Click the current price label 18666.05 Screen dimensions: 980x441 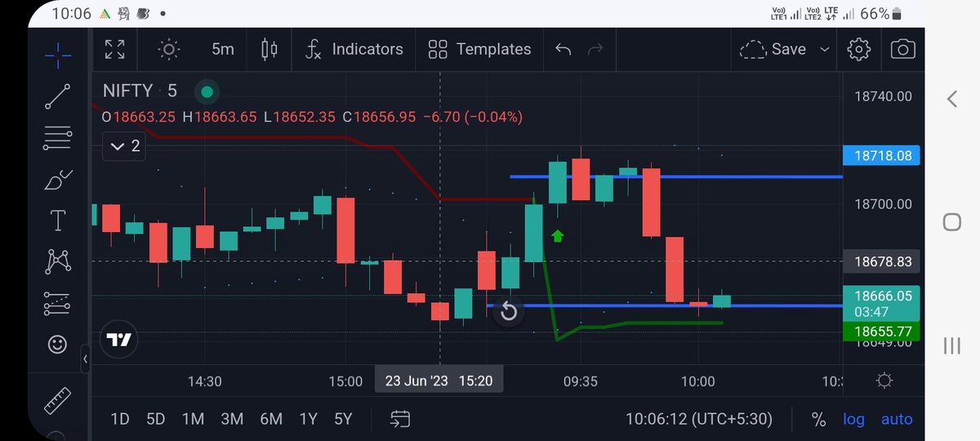click(881, 303)
